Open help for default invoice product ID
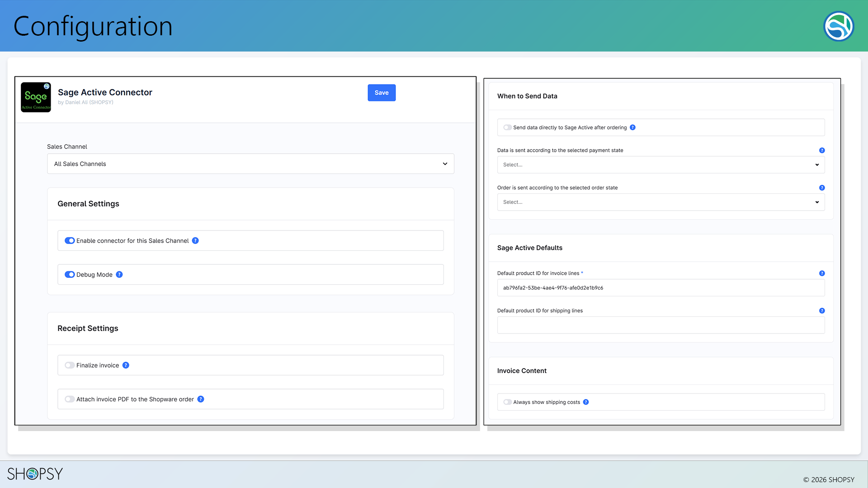 click(x=822, y=273)
